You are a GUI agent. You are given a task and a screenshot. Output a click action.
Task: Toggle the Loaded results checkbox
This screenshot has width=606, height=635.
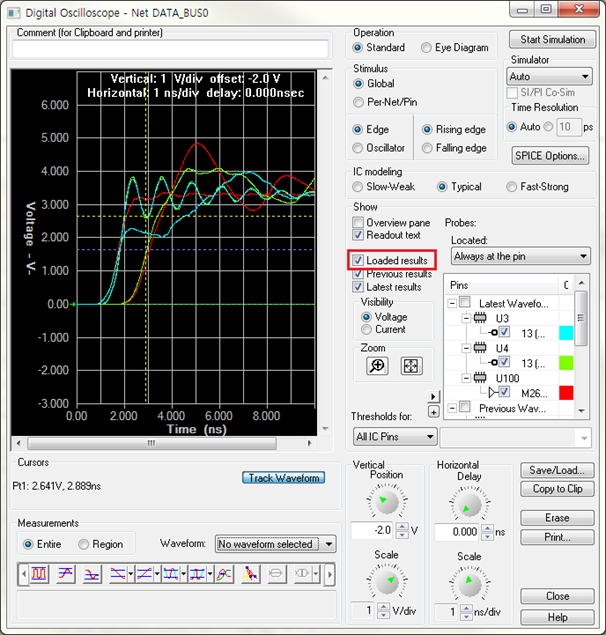click(357, 260)
